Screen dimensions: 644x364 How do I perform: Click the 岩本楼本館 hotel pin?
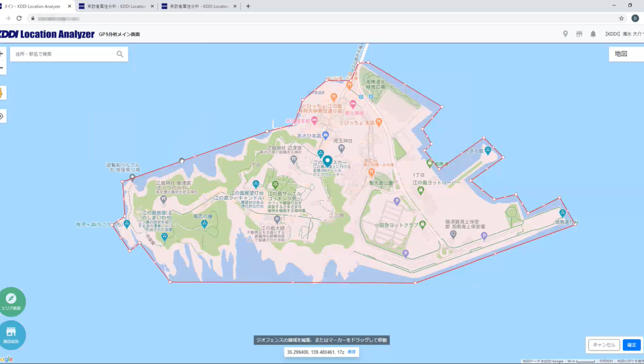click(314, 120)
